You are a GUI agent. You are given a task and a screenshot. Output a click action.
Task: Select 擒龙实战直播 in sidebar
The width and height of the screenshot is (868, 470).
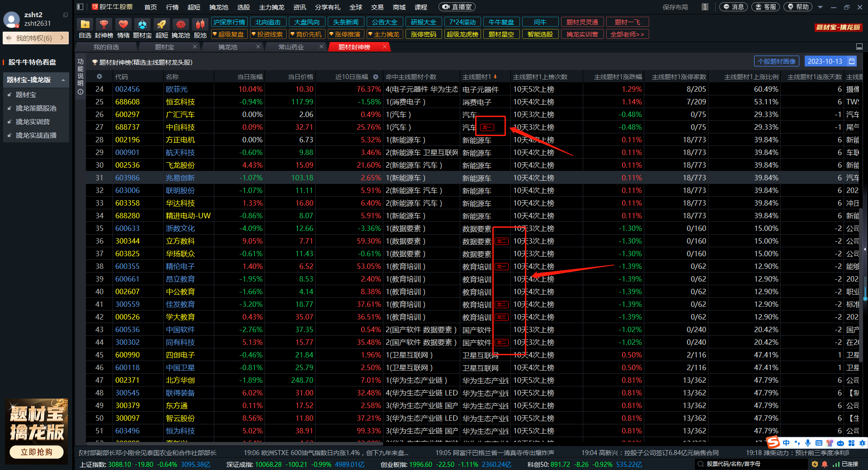pyautogui.click(x=36, y=136)
